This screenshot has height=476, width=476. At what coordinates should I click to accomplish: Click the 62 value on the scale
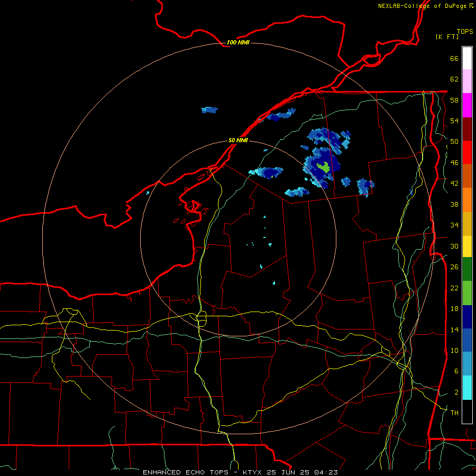454,79
